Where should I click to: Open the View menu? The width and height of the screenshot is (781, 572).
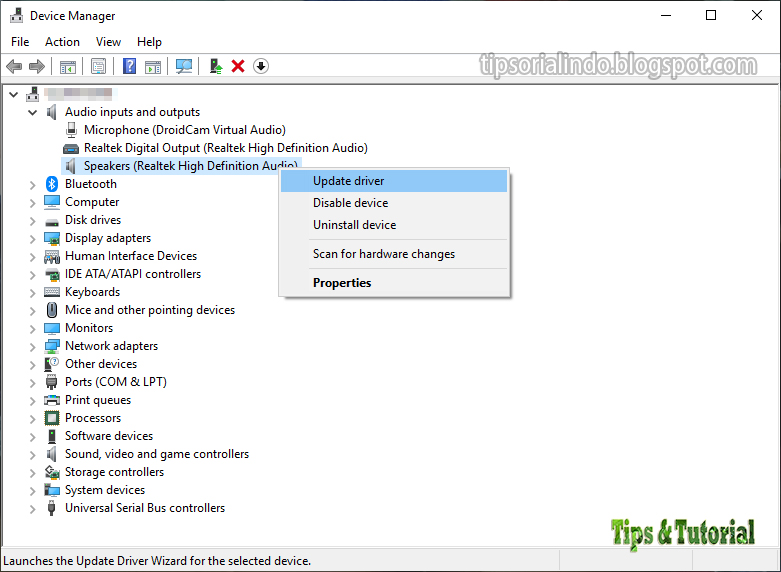[108, 42]
